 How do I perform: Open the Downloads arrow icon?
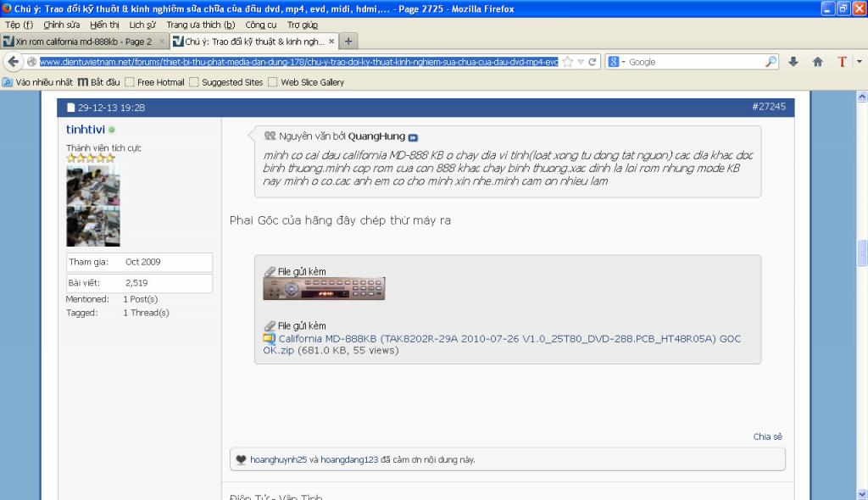[793, 62]
